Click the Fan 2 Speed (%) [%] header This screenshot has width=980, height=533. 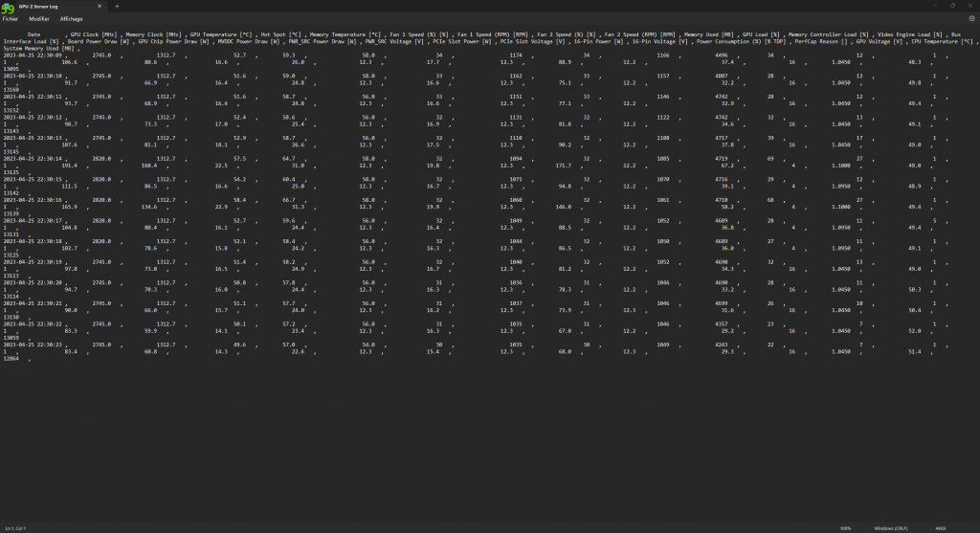pos(567,35)
